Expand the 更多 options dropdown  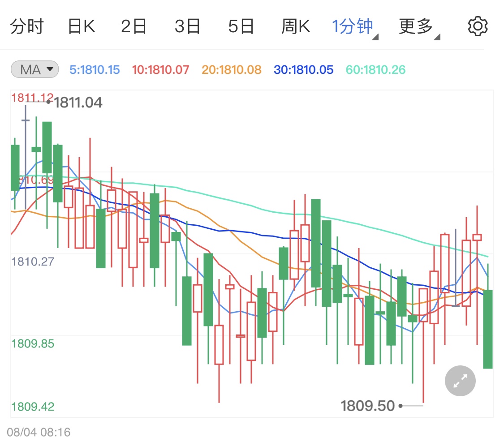(419, 27)
